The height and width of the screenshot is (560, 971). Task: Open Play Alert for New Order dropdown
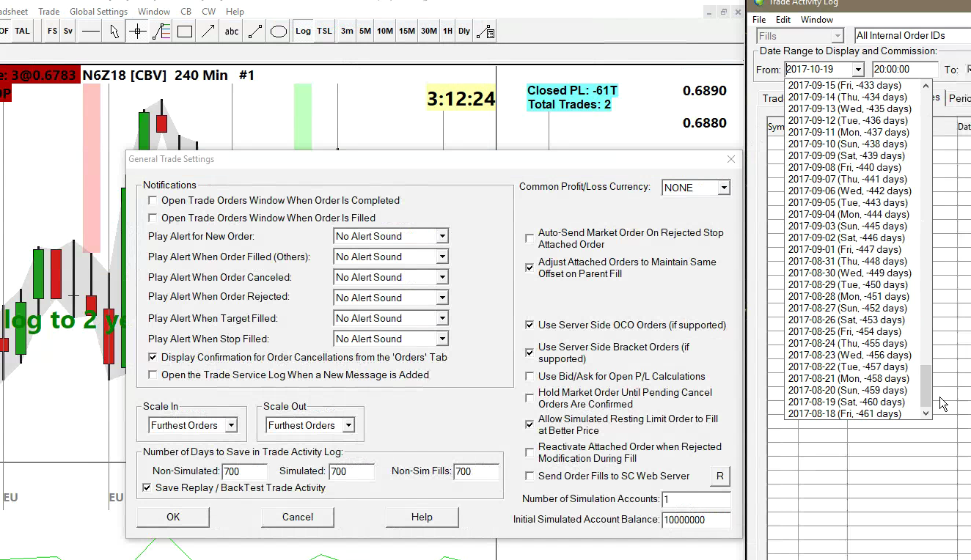(441, 236)
